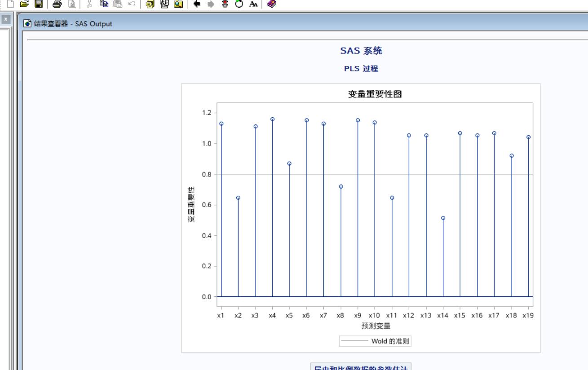The width and height of the screenshot is (588, 370).
Task: Click the legend entry "Wold 的准则"
Action: tap(390, 341)
